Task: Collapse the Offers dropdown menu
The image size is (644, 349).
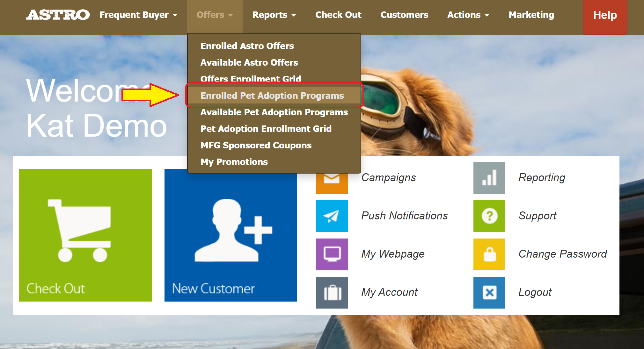Action: tap(215, 15)
